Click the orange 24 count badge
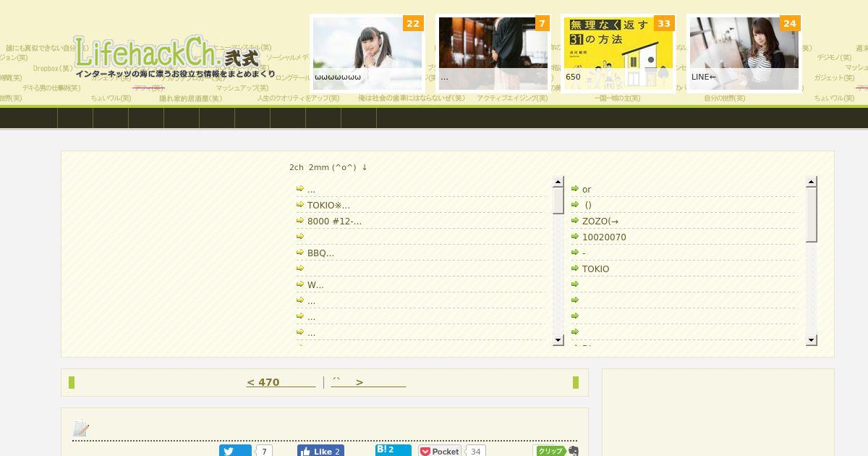 (790, 23)
